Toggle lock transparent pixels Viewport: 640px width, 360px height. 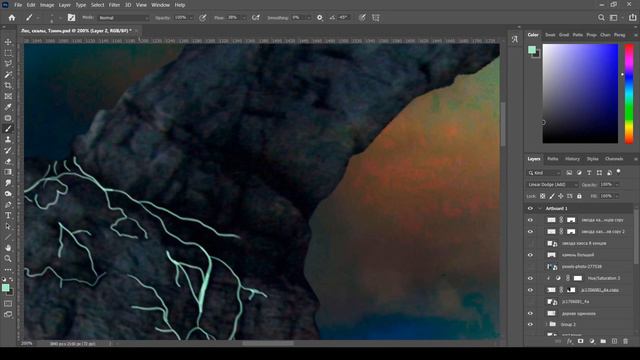point(542,196)
